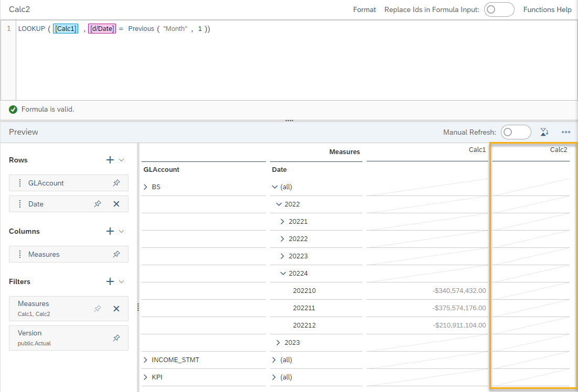
Task: Open the Version public.Actual filter
Action: click(69, 338)
